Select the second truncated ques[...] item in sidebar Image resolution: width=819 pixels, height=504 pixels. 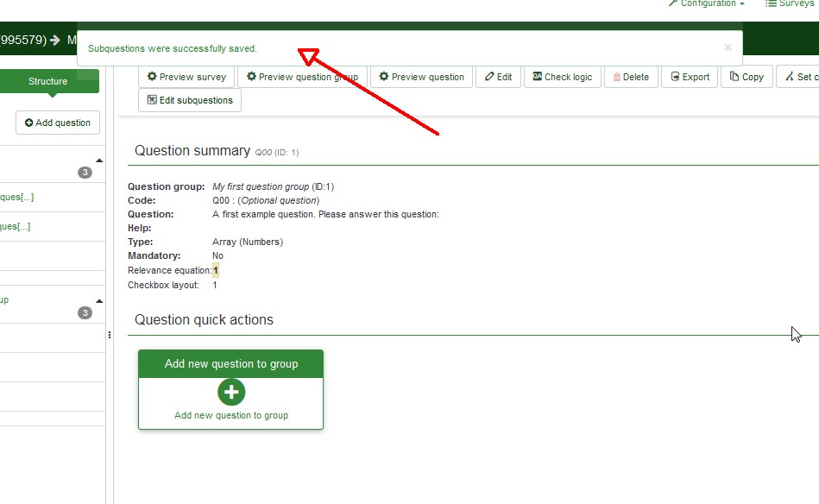[16, 226]
